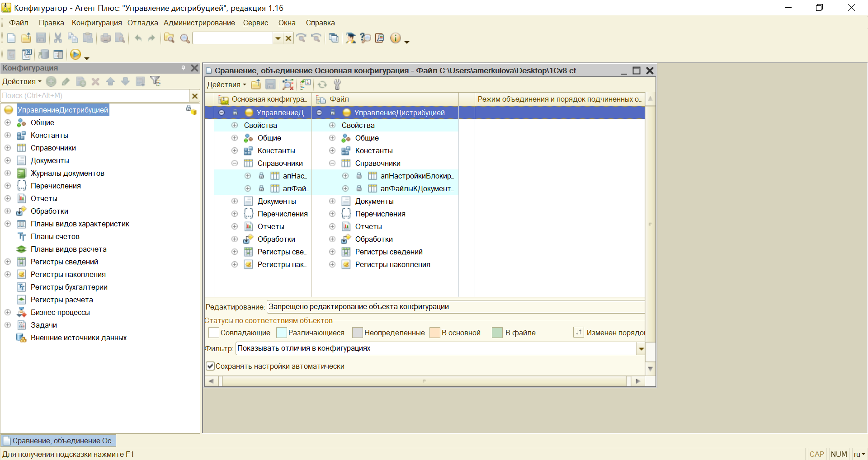The height and width of the screenshot is (460, 868).
Task: Click the horizontal scrollbar right arrow
Action: 638,381
